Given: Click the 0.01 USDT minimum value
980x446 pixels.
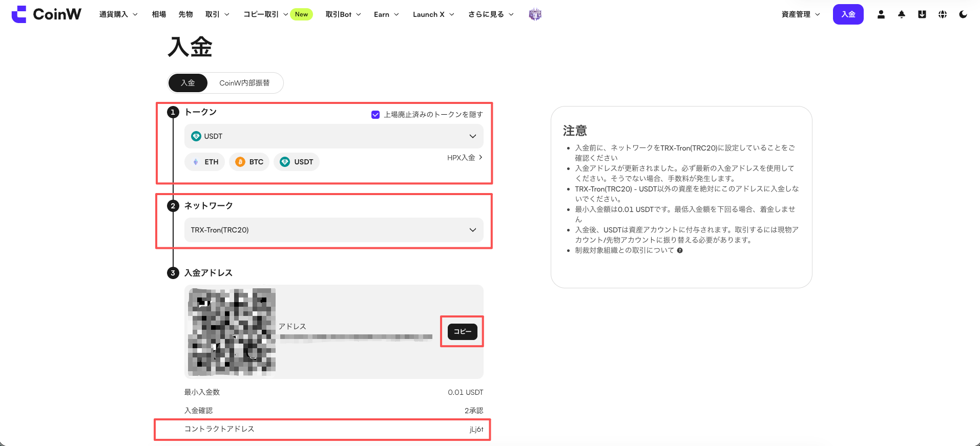Looking at the screenshot, I should pyautogui.click(x=465, y=392).
